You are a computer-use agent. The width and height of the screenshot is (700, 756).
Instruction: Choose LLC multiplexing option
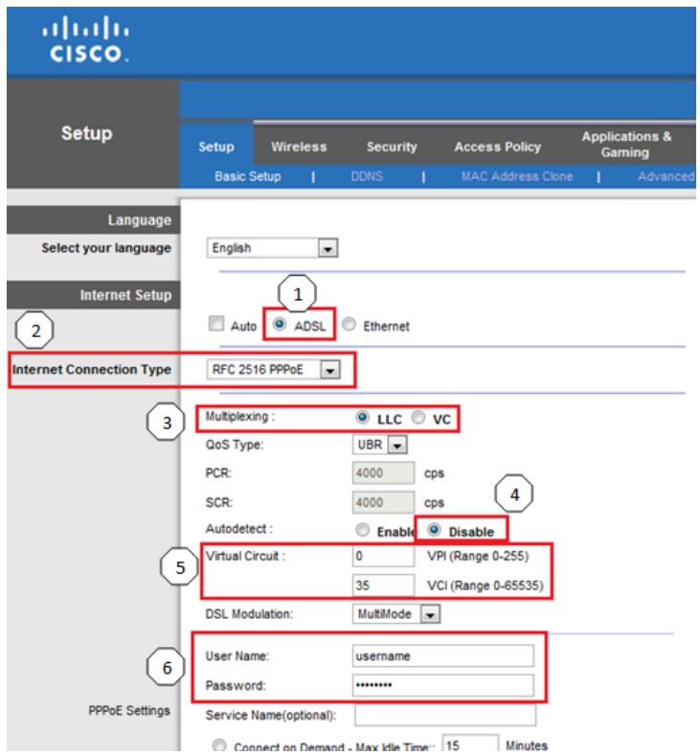[x=362, y=417]
